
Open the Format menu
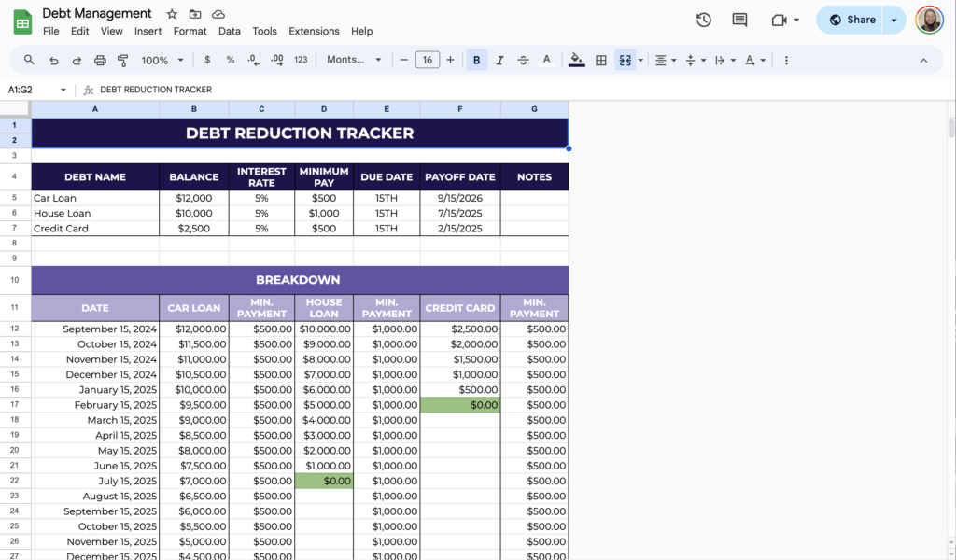[x=190, y=31]
